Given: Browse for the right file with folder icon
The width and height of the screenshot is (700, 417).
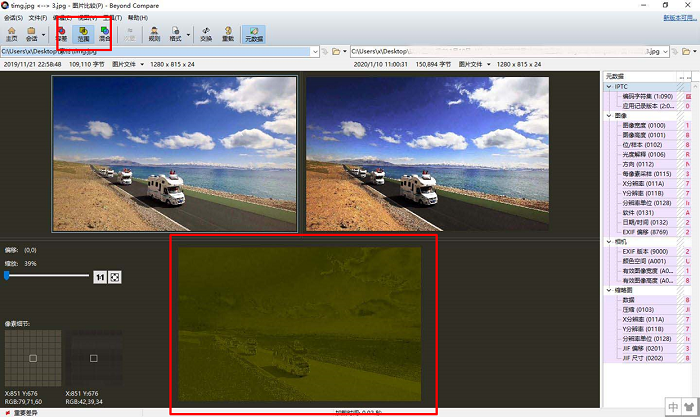Looking at the screenshot, I should (x=686, y=52).
